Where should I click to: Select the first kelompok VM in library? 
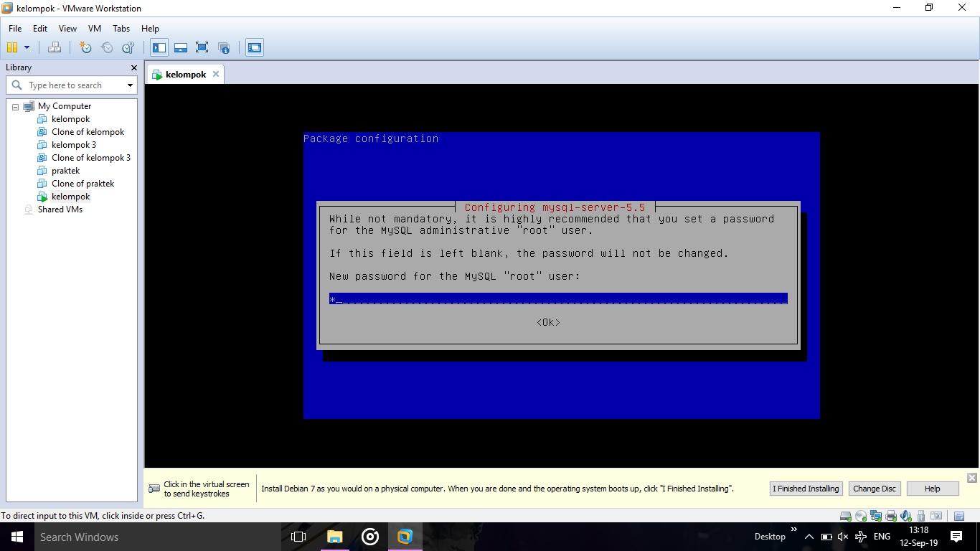pos(70,119)
